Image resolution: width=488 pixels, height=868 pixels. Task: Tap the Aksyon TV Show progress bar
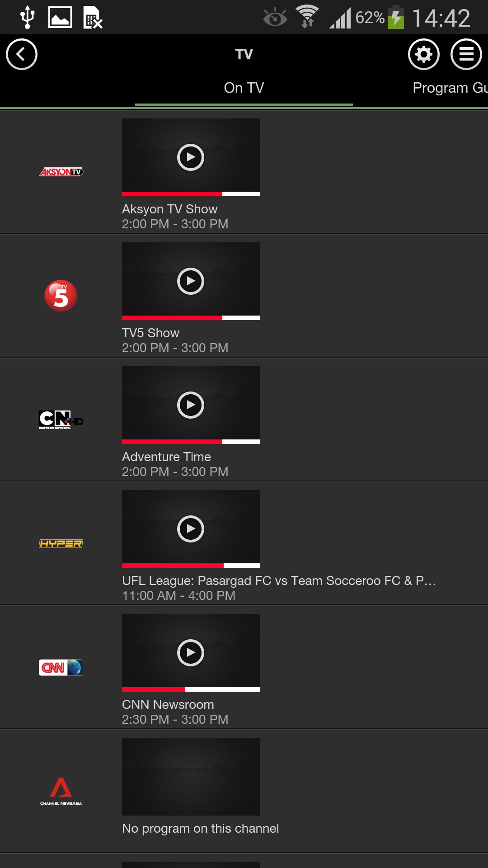pyautogui.click(x=191, y=193)
